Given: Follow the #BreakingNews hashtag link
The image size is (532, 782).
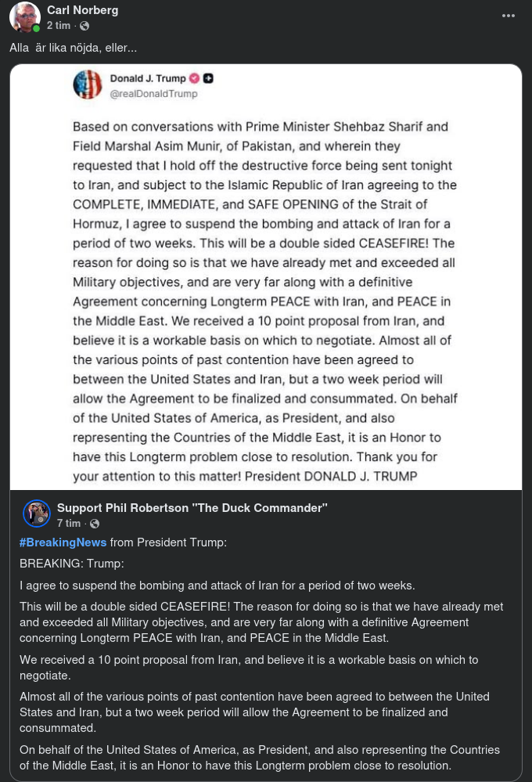Looking at the screenshot, I should 63,542.
